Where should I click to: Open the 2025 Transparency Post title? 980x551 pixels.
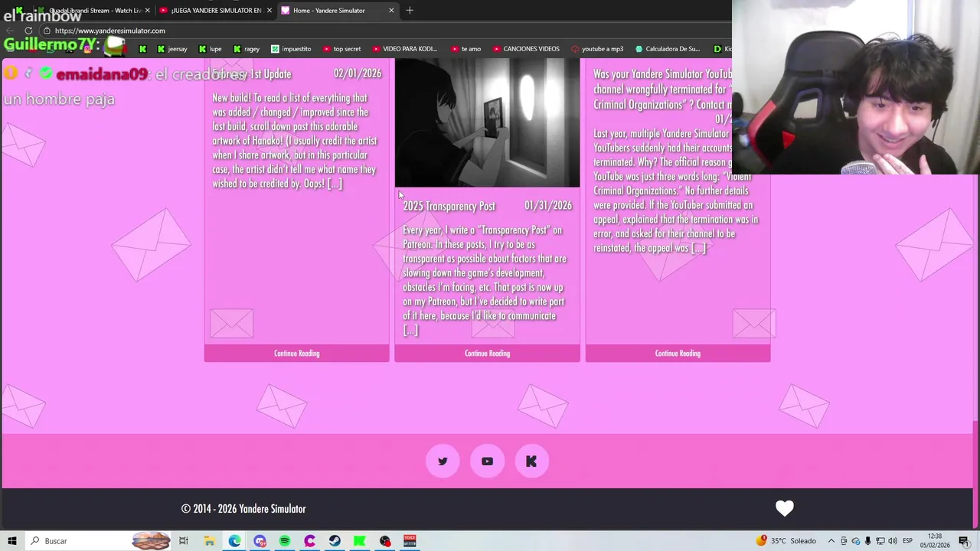point(449,206)
